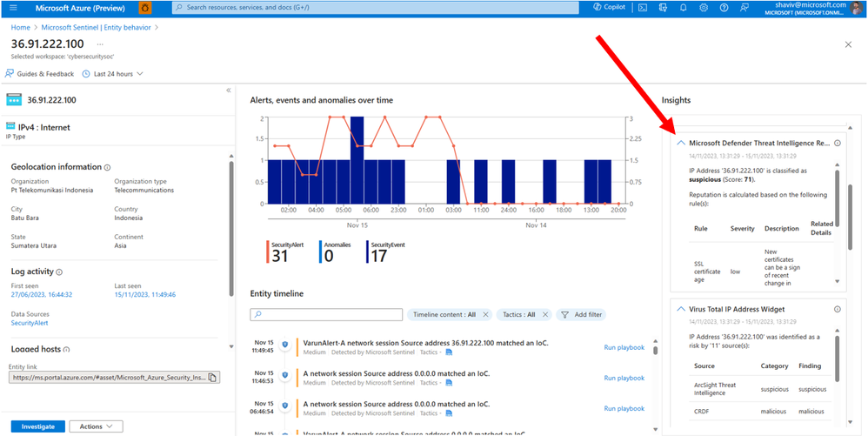Open the help question mark icon
This screenshot has height=436, width=868.
[724, 8]
